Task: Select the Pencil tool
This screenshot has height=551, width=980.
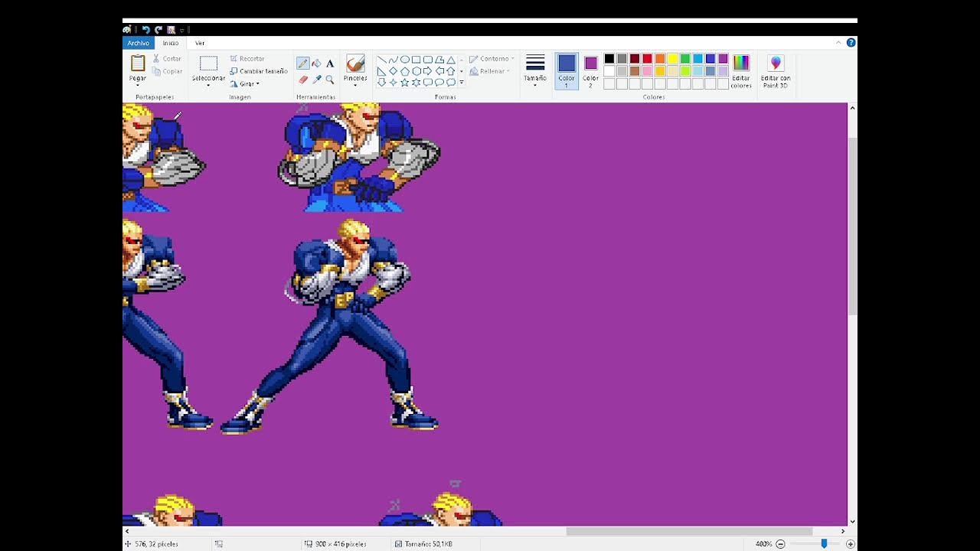Action: click(x=303, y=64)
